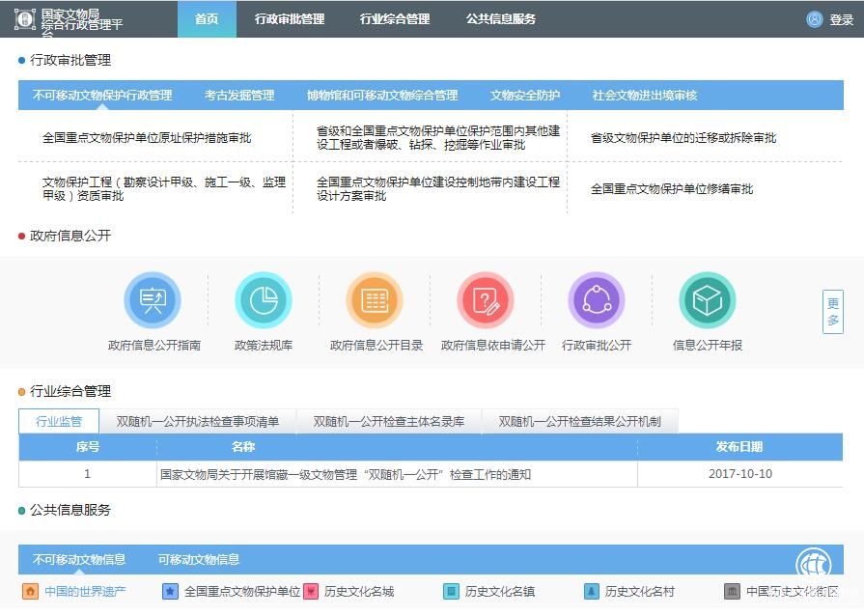Click the 全国重点文物保护单位 star icon
This screenshot has height=616, width=864.
170,591
